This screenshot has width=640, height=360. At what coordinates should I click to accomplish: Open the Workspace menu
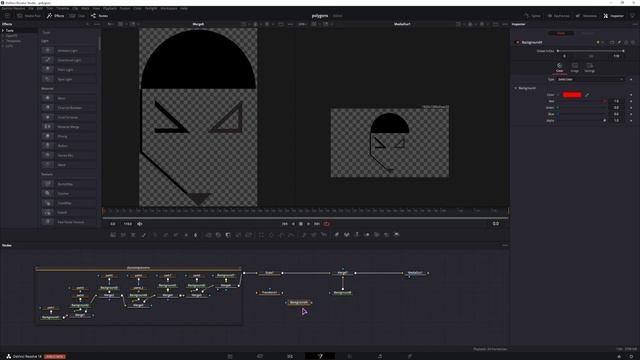(x=169, y=8)
